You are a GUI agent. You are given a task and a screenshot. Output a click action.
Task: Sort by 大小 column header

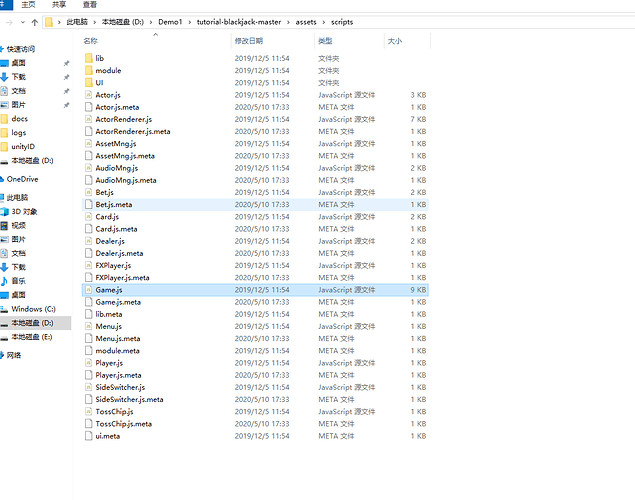[x=395, y=41]
